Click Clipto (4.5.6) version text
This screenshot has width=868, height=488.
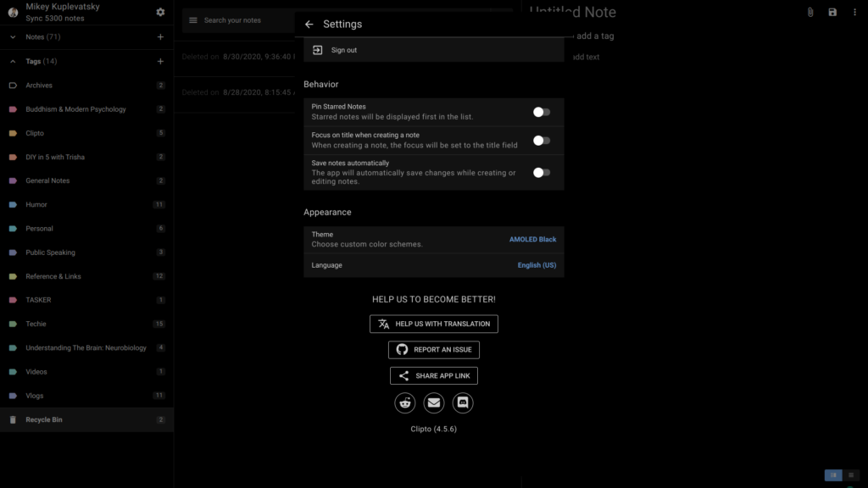(x=433, y=430)
